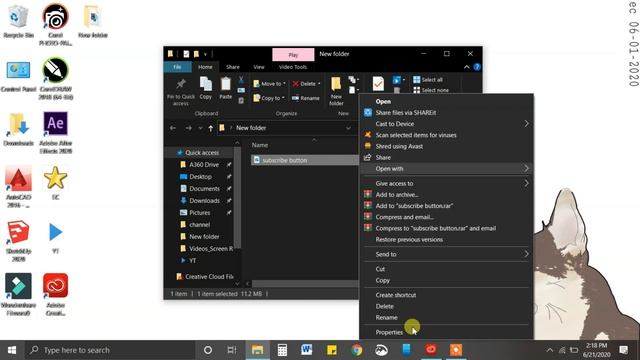Click the Properties checkmark ribbon icon
Screen dimensions: 640x360
pyautogui.click(x=378, y=84)
